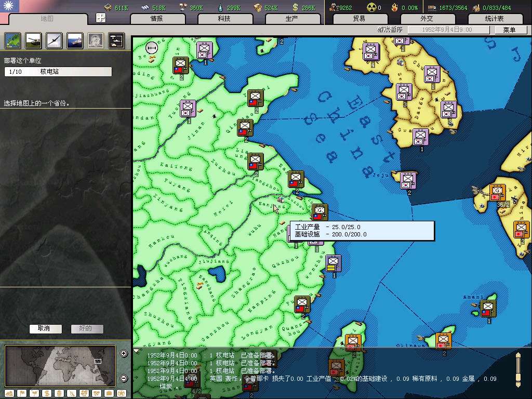The height and width of the screenshot is (399, 532).
Task: Click the Hefei province label
Action: 223,209
